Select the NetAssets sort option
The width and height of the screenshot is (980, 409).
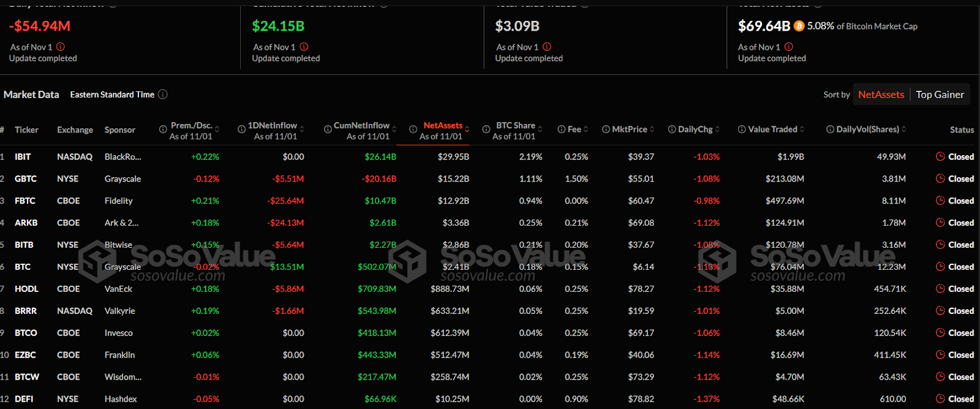point(881,94)
